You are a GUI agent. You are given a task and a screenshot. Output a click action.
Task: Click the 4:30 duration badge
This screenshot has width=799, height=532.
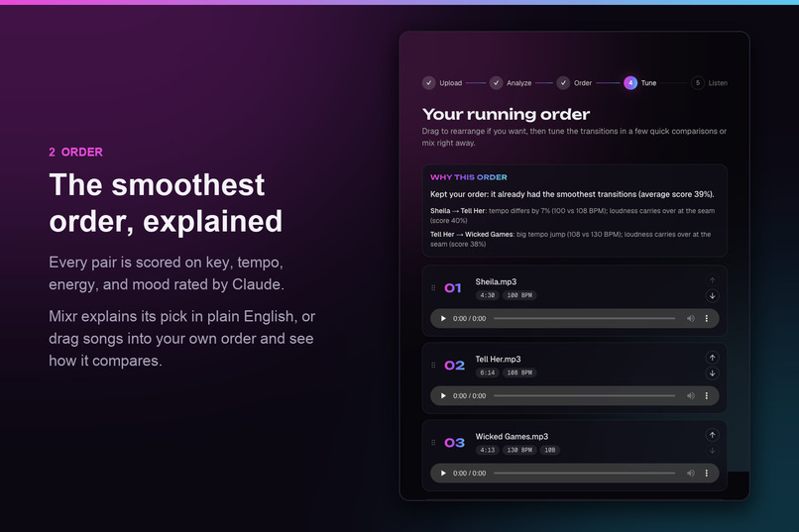487,295
